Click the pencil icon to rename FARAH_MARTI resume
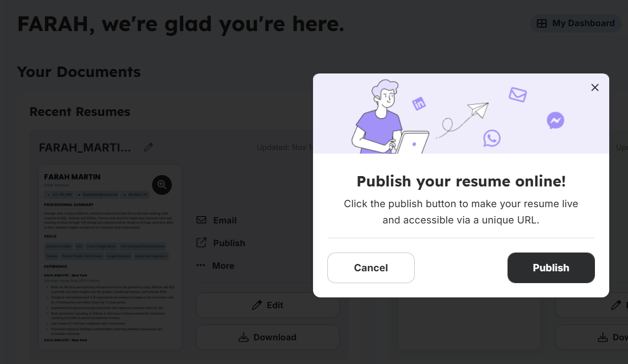Screen dimensions: 628x364 148,146
